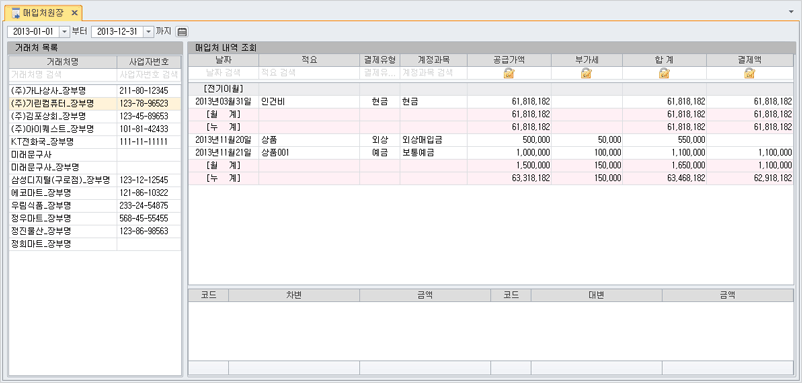Click the filter icon under 결제액 column

pos(749,73)
